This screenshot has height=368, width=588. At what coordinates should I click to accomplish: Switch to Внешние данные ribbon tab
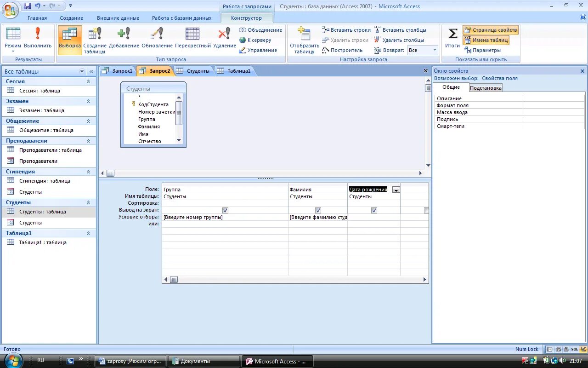tap(118, 18)
